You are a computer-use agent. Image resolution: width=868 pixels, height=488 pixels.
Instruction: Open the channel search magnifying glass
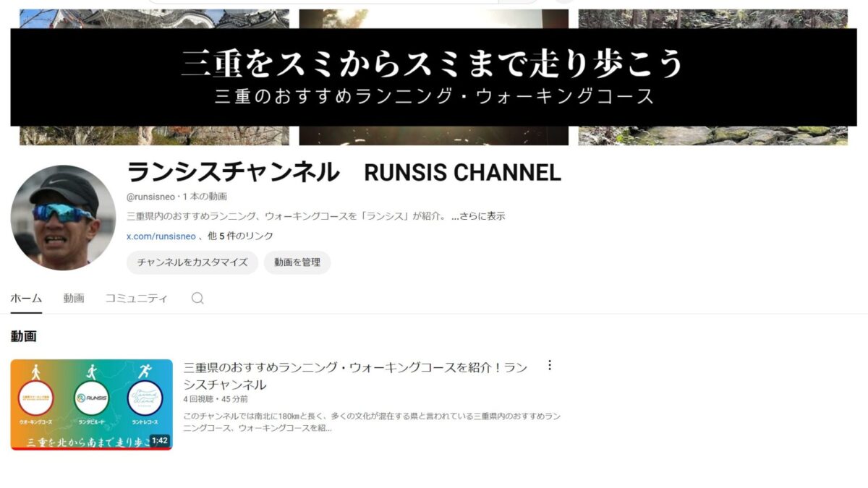(197, 297)
